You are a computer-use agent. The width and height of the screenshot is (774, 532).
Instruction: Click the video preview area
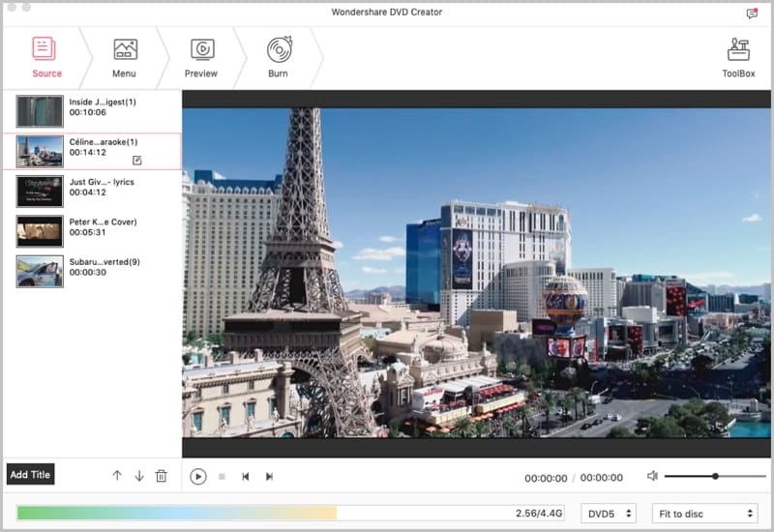click(476, 273)
